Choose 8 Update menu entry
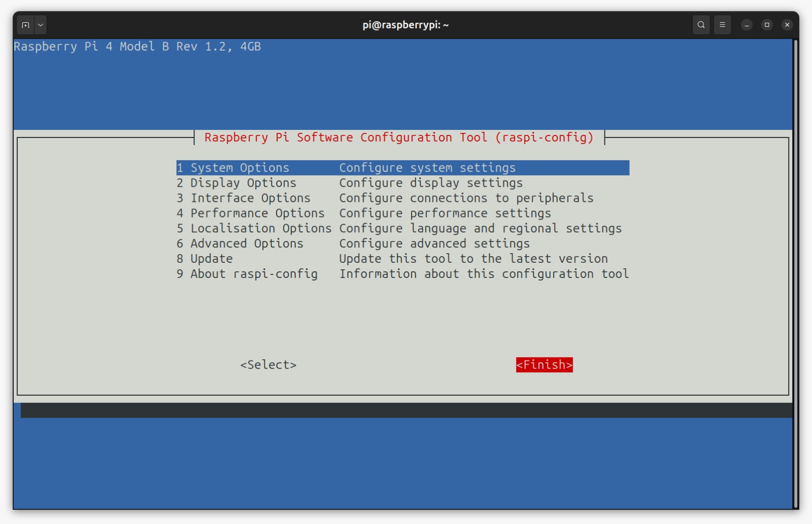 click(x=403, y=259)
